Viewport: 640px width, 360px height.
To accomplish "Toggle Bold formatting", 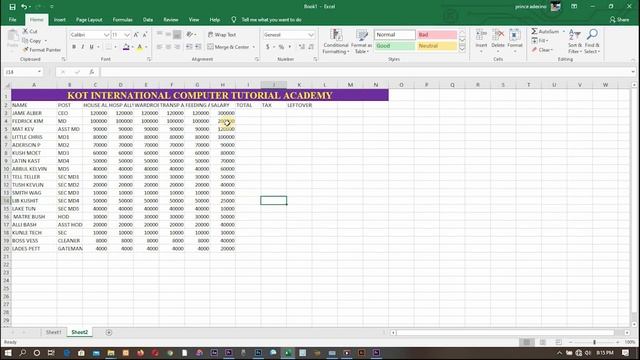I will (x=74, y=47).
